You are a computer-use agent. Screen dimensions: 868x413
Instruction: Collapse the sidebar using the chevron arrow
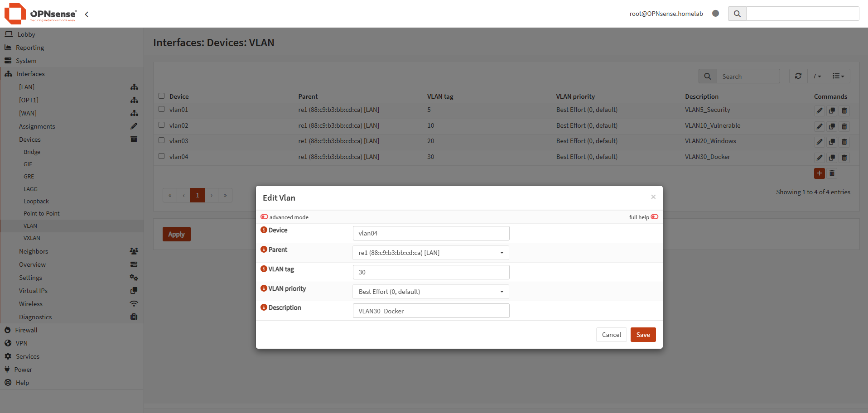(87, 14)
